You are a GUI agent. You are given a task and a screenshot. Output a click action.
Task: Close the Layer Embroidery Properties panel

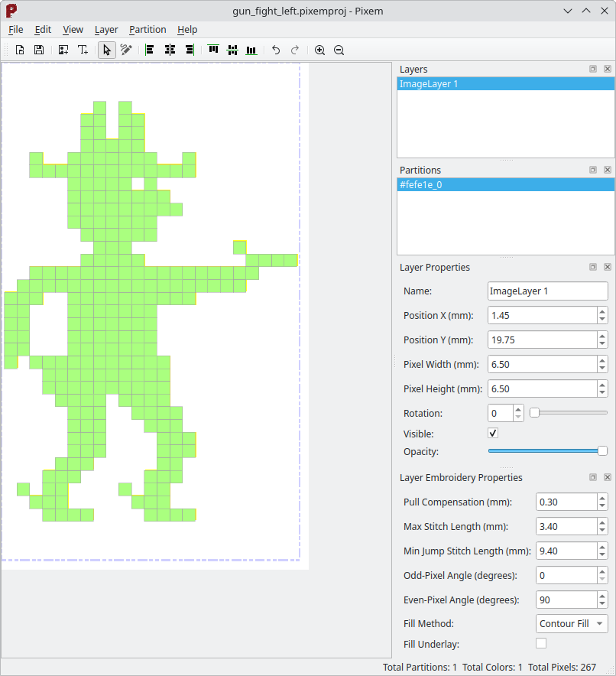[x=608, y=477]
